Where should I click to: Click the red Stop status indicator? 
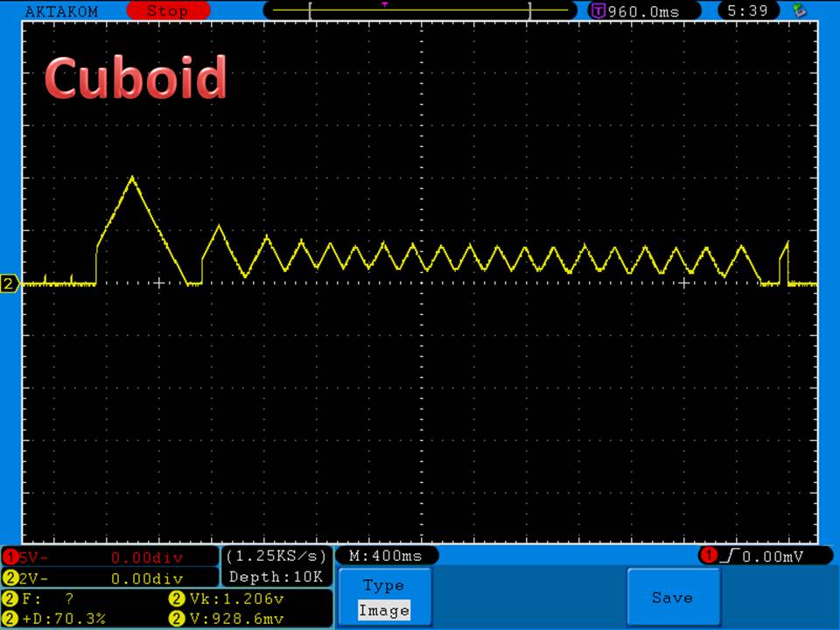click(x=166, y=11)
